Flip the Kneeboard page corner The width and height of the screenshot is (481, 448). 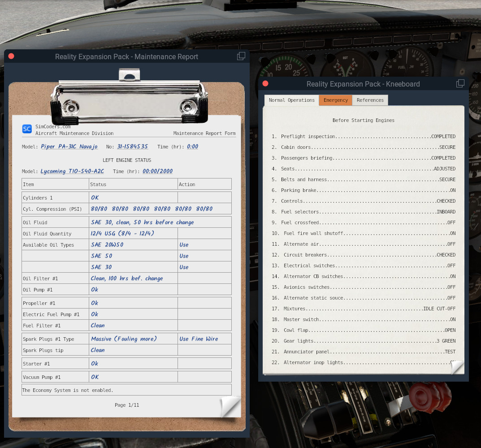click(x=457, y=367)
